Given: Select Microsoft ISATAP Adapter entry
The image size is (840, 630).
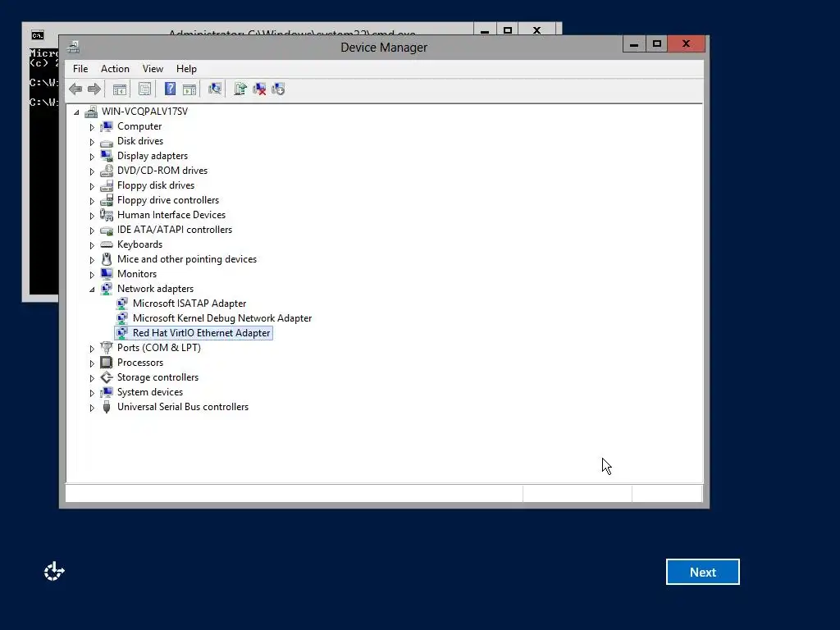Looking at the screenshot, I should click(189, 304).
